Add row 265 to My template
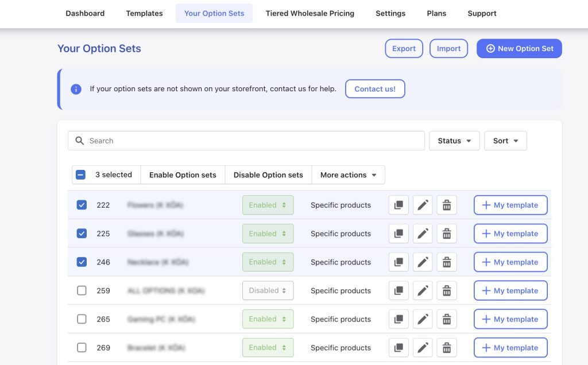588x365 pixels. 510,319
